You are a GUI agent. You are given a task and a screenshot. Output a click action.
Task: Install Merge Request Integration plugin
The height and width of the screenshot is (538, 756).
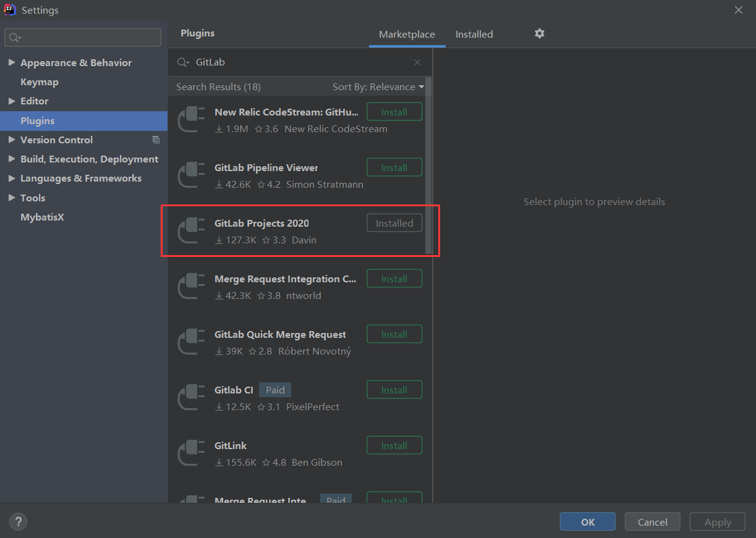tap(394, 279)
